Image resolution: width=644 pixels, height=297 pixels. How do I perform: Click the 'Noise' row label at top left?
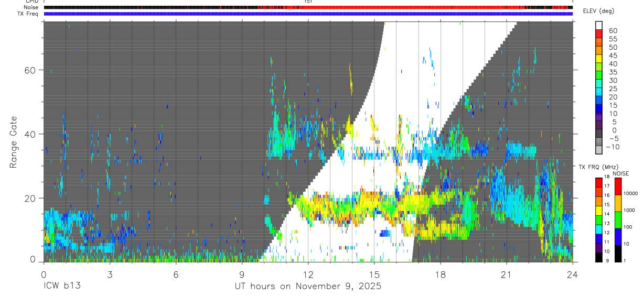[x=32, y=7]
